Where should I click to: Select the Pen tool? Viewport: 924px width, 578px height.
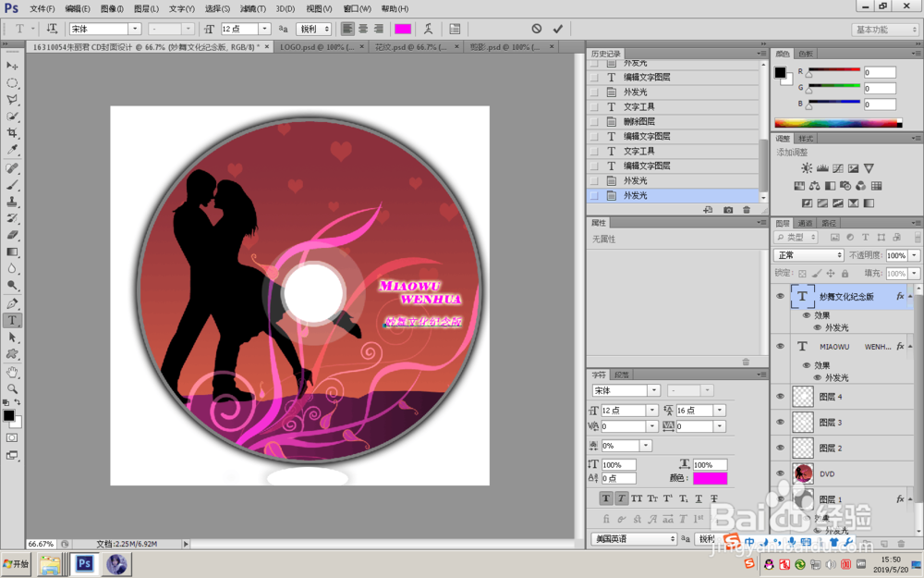12,303
